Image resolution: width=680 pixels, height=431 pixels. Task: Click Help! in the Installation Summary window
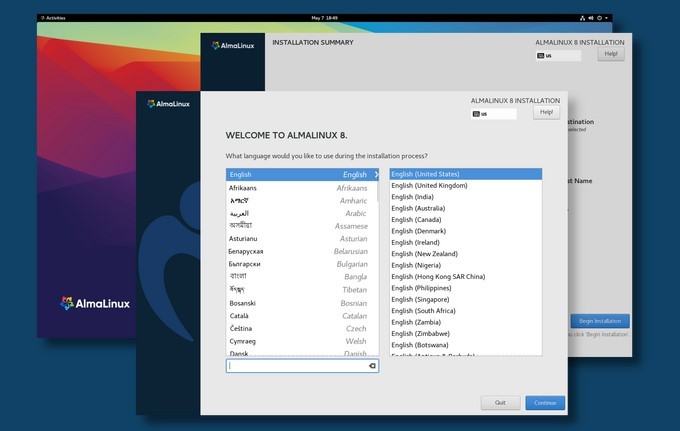pos(611,54)
